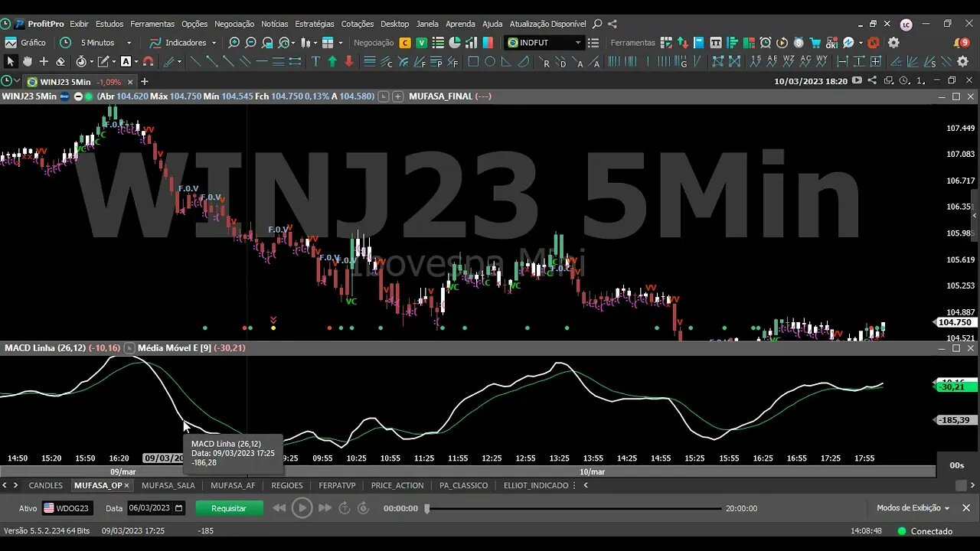The height and width of the screenshot is (551, 980).
Task: Activate the magnet snap tool
Action: [x=149, y=61]
